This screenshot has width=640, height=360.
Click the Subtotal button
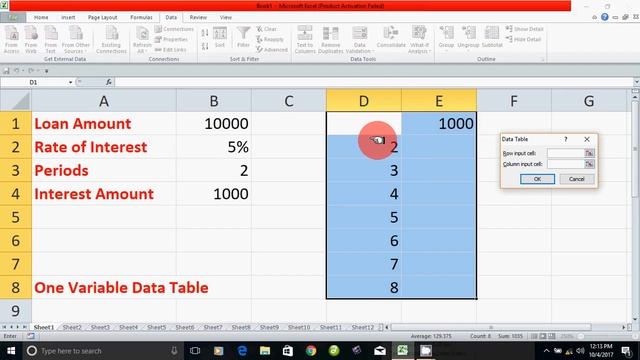click(x=492, y=37)
